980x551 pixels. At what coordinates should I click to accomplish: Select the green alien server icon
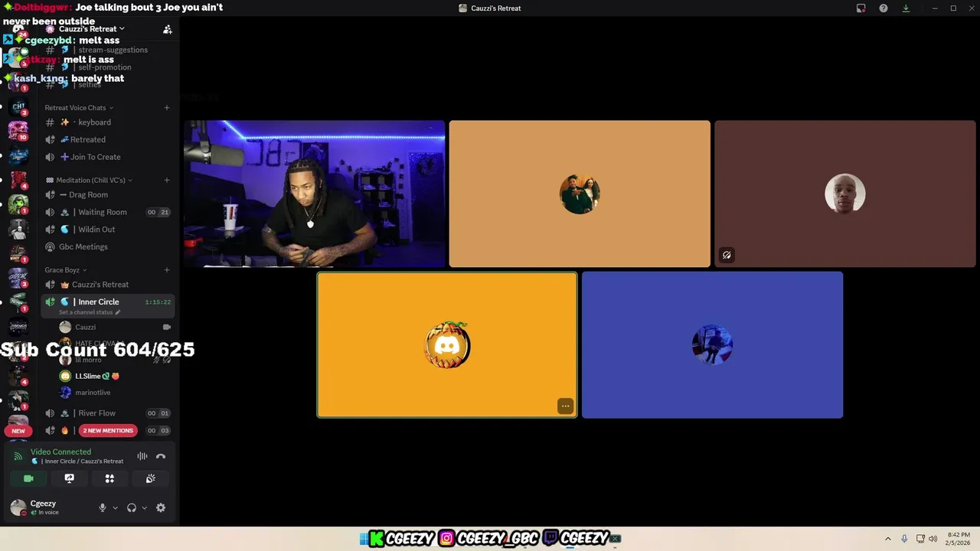[18, 204]
